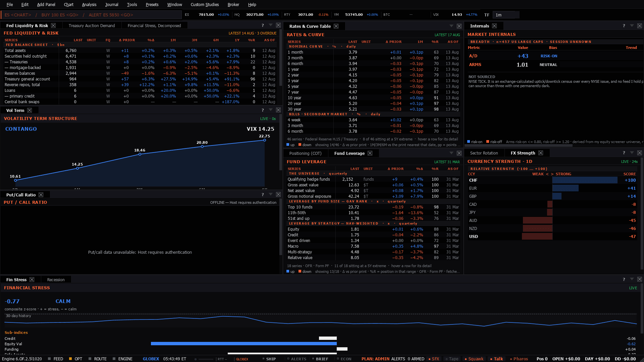The image size is (644, 362).
Task: Open help for the FX Strength panel
Action: (624, 153)
